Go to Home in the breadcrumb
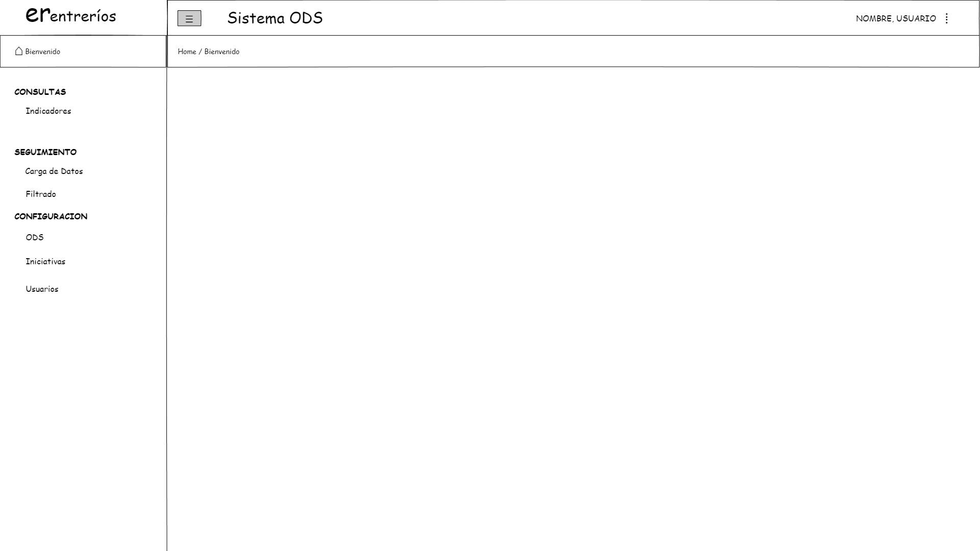This screenshot has width=980, height=551. 187,52
